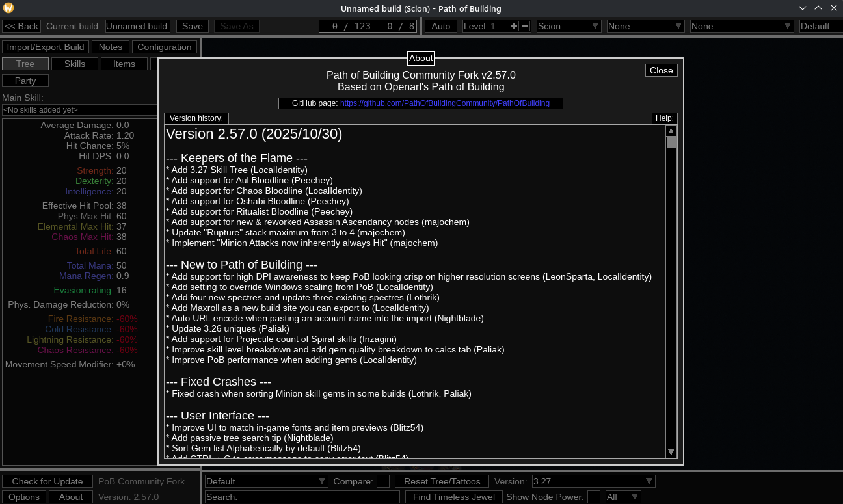The width and height of the screenshot is (843, 504).
Task: Click Check for Update
Action: 47,481
